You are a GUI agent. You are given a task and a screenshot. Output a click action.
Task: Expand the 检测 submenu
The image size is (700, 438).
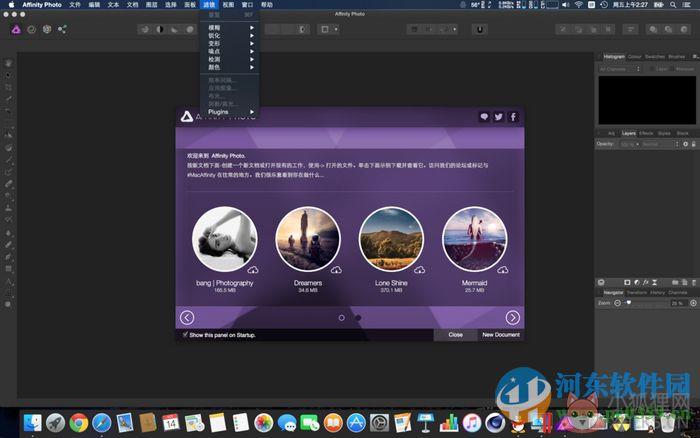pyautogui.click(x=230, y=59)
